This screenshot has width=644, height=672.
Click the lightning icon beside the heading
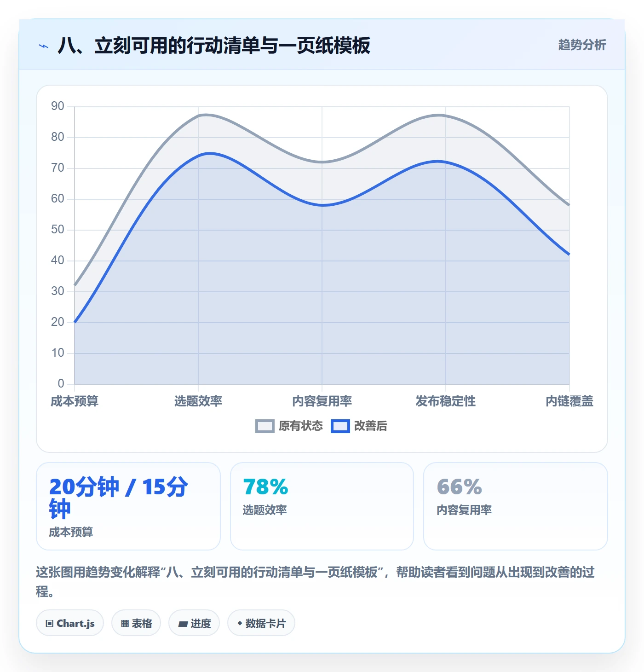pyautogui.click(x=44, y=46)
